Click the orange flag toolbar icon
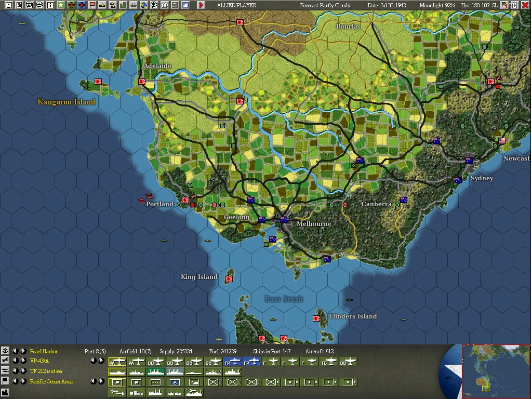Viewport: 532px width, 399px height. coord(92,5)
